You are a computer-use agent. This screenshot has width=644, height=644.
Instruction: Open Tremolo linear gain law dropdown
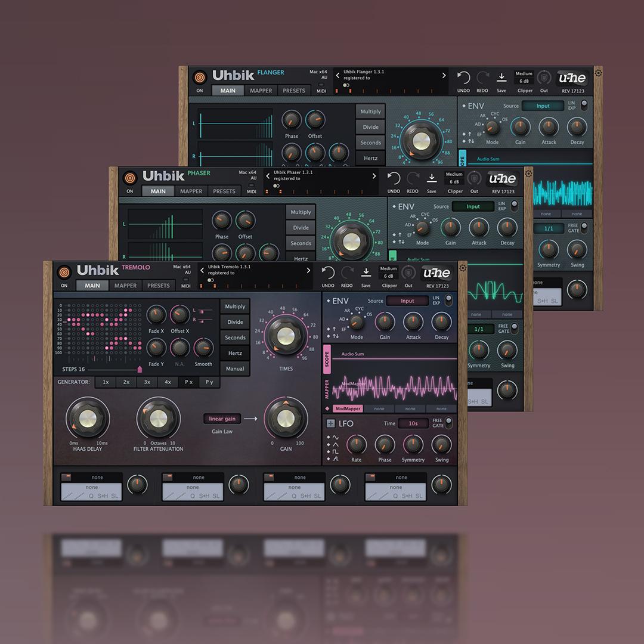click(222, 419)
